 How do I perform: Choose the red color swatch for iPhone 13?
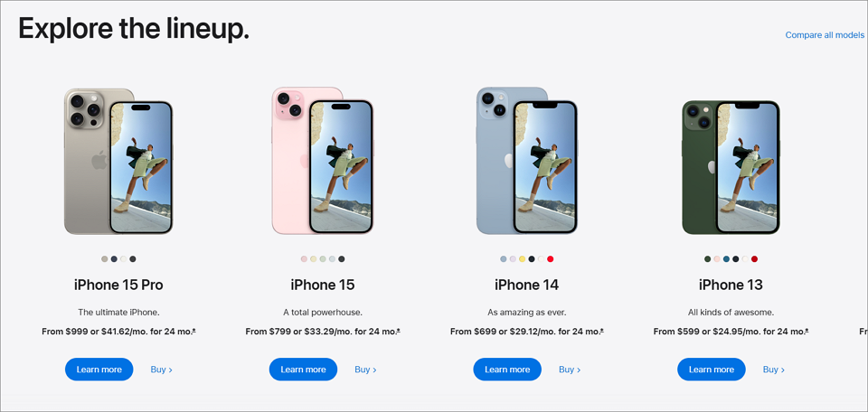pos(754,258)
